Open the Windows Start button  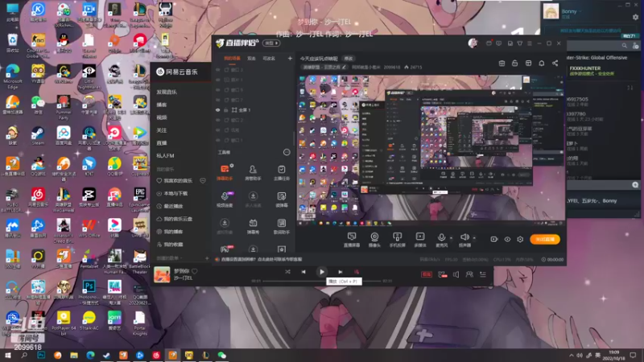(x=7, y=356)
